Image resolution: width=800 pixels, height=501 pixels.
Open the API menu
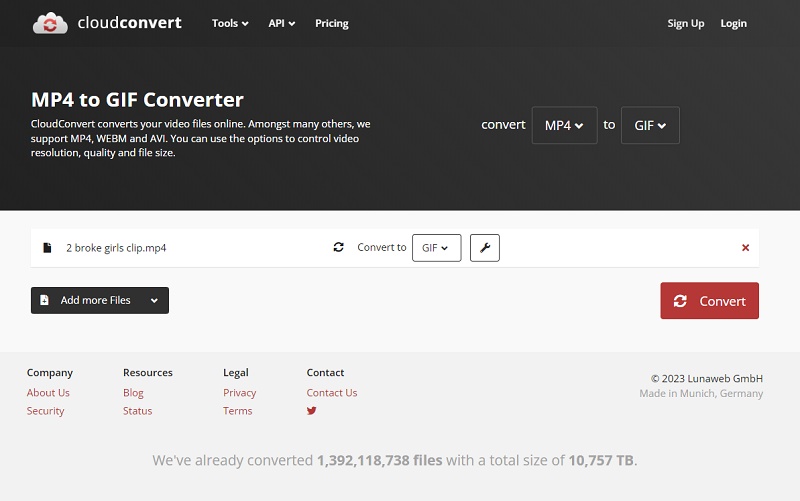coord(282,23)
